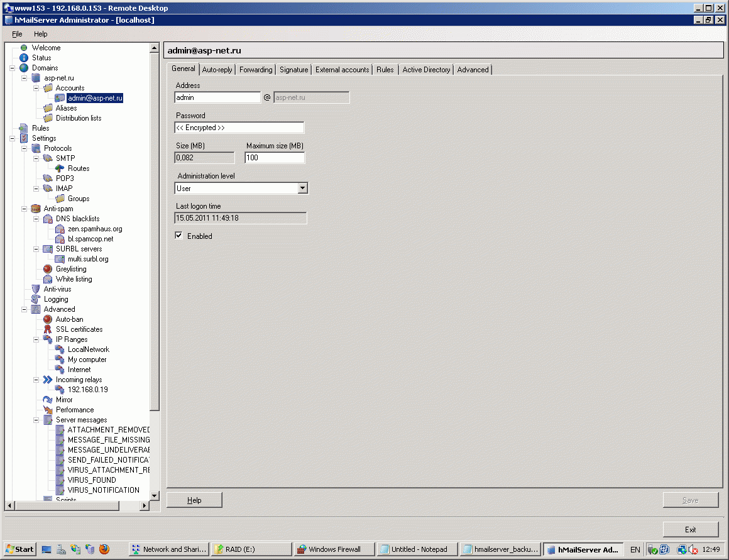Screen dimensions: 729x560
Task: Select multi.surbl.org in tree
Action: (x=88, y=259)
